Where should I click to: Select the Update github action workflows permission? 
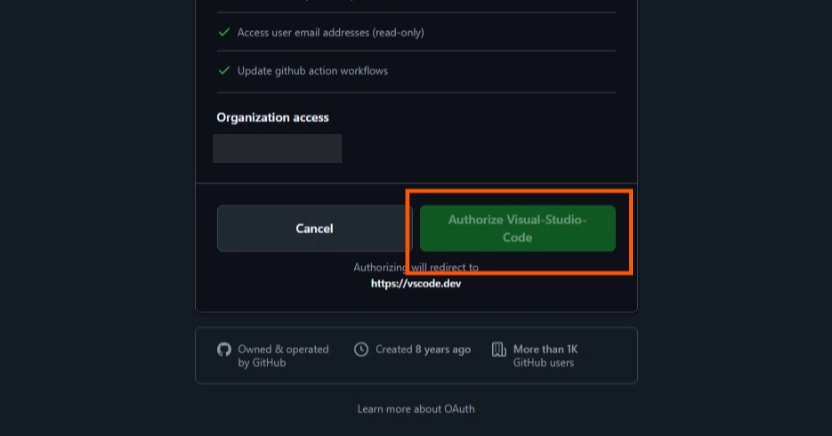pyautogui.click(x=313, y=71)
